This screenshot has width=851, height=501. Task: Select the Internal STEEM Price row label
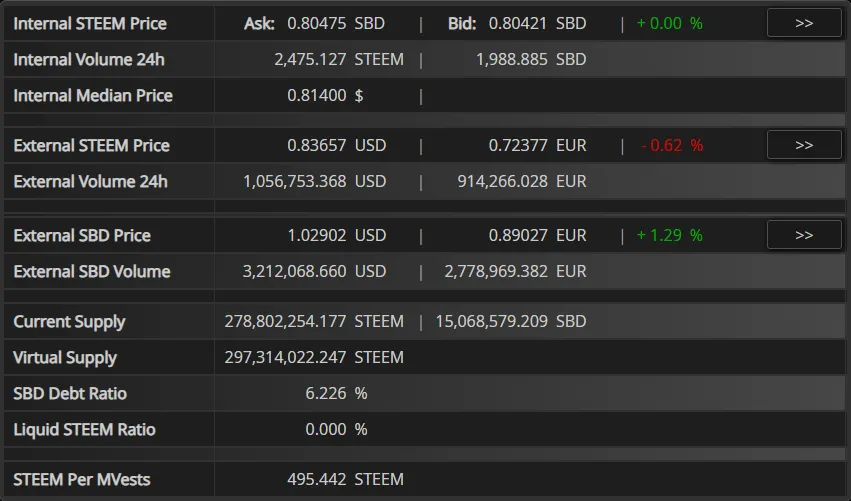click(x=90, y=23)
